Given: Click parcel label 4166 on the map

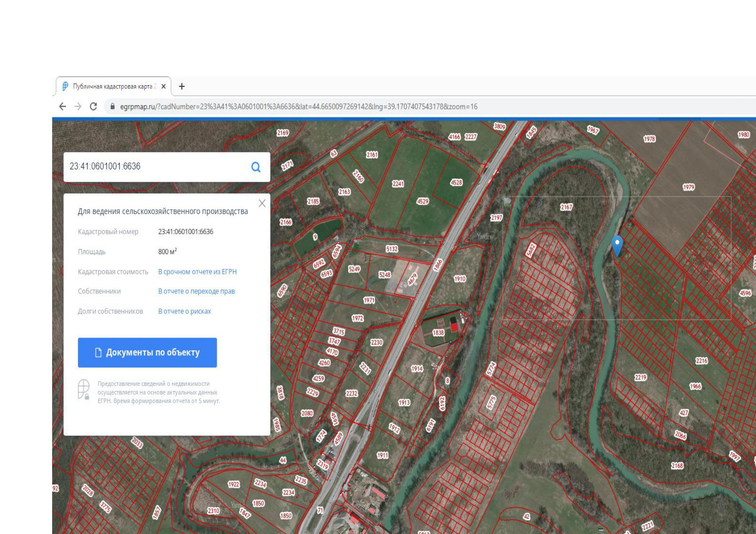Looking at the screenshot, I should coord(454,137).
